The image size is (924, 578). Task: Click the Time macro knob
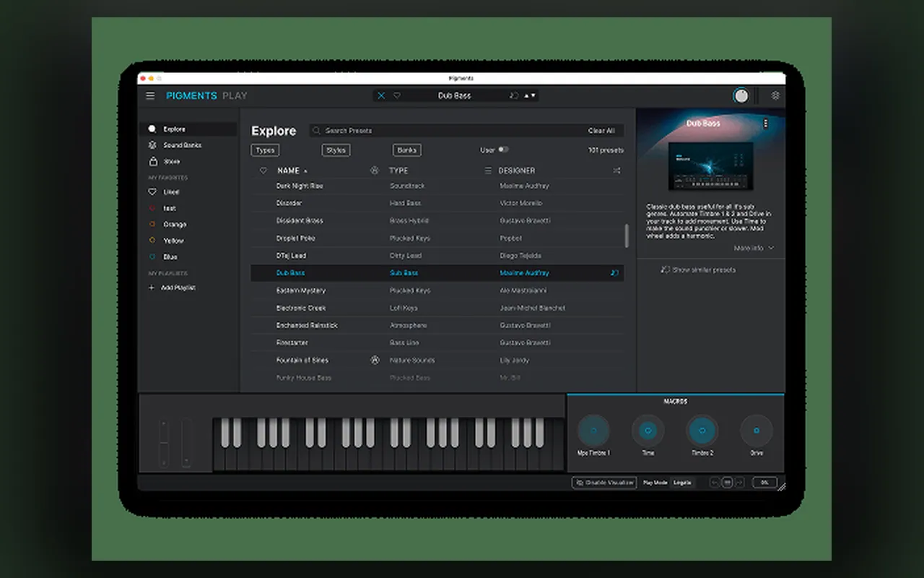coord(648,431)
